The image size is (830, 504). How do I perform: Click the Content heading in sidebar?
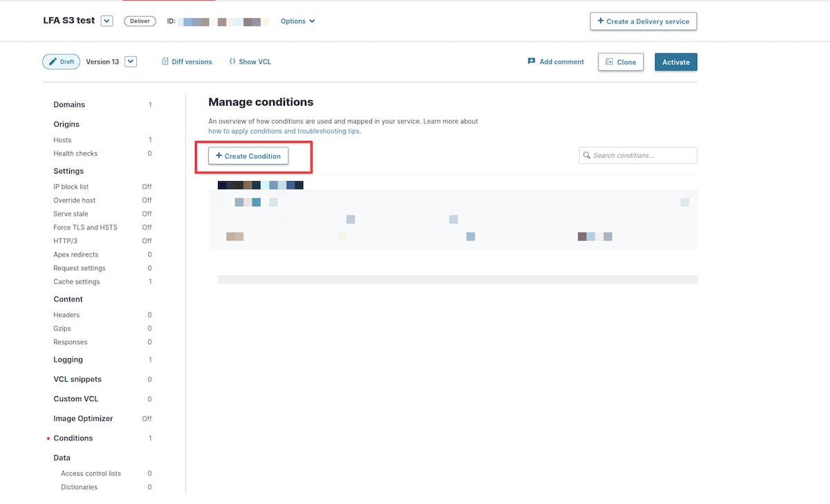pyautogui.click(x=68, y=299)
